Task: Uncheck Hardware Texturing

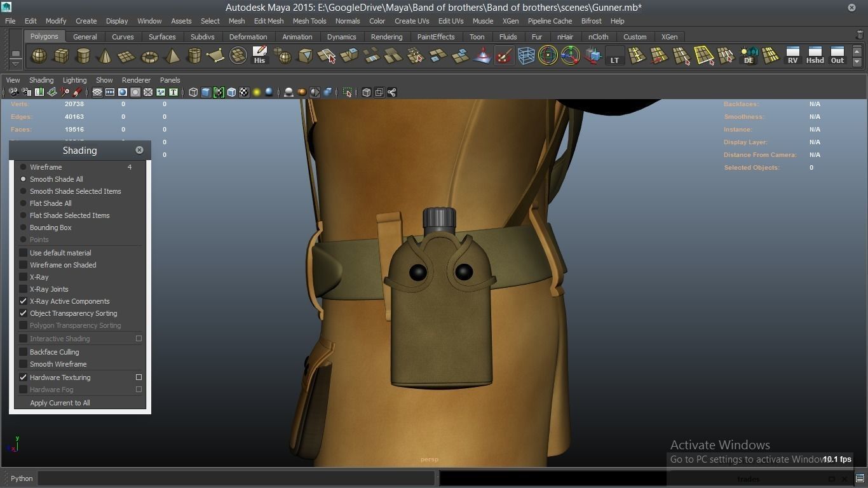Action: point(24,377)
